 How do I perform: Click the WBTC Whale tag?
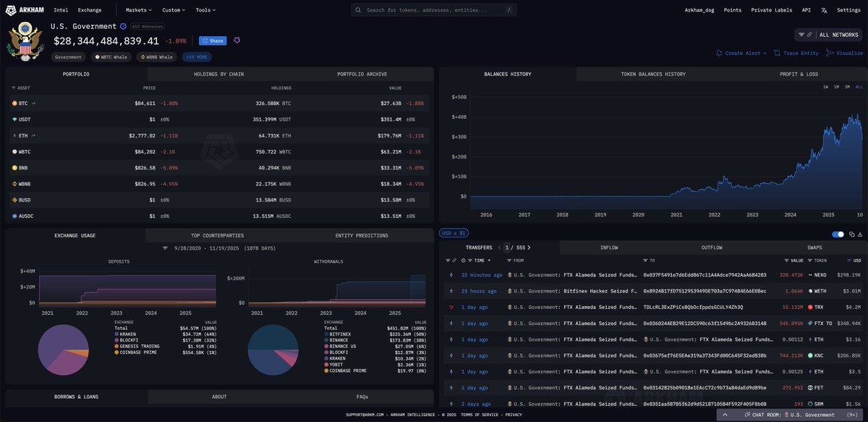pos(111,56)
